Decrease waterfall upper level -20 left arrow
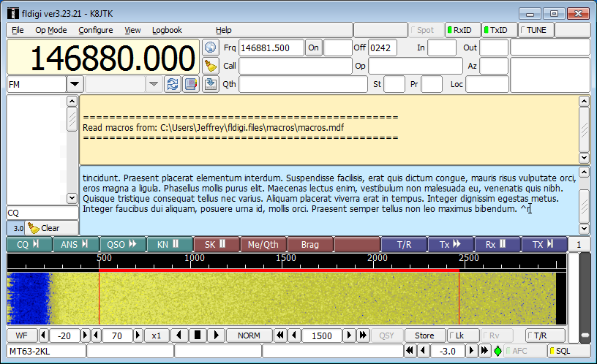Viewport: 597px width, 364px height. coord(43,335)
